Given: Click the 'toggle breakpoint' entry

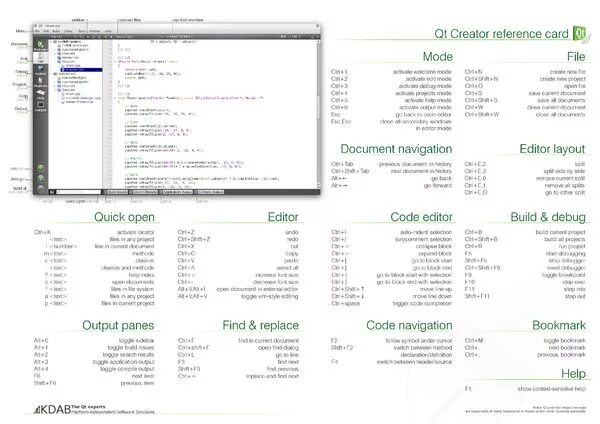Looking at the screenshot, I should [564, 275].
